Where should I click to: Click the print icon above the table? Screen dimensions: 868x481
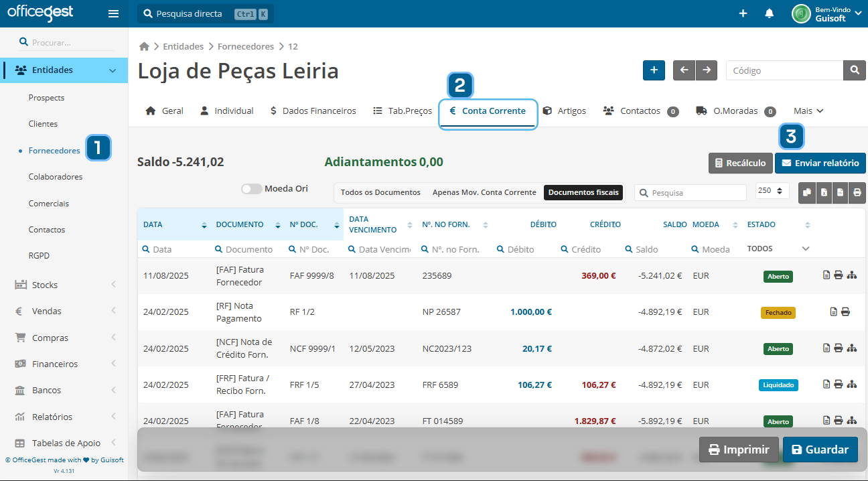pos(857,193)
